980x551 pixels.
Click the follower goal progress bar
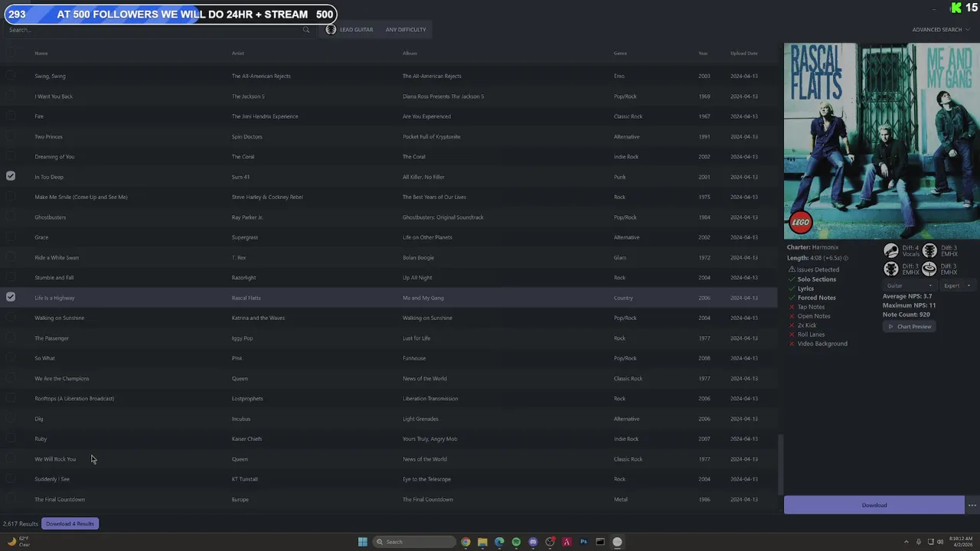pos(171,14)
